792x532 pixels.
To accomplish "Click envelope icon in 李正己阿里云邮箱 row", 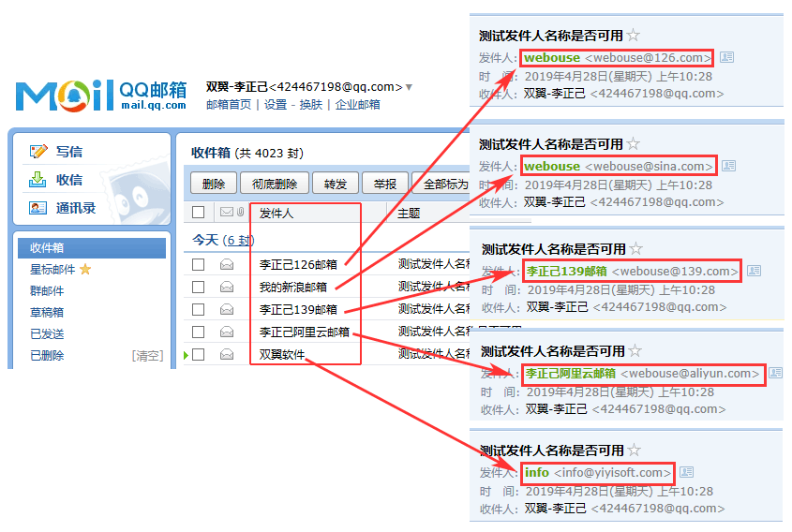I will [x=227, y=332].
